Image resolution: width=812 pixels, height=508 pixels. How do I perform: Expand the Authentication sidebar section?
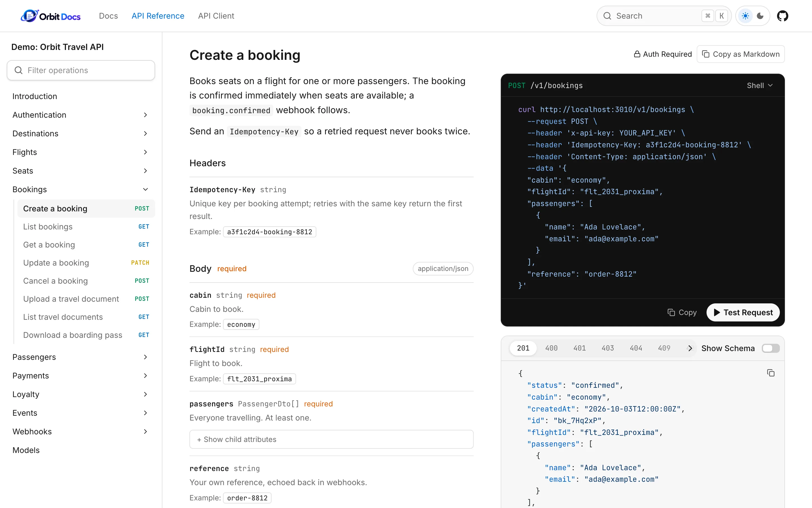coord(81,115)
